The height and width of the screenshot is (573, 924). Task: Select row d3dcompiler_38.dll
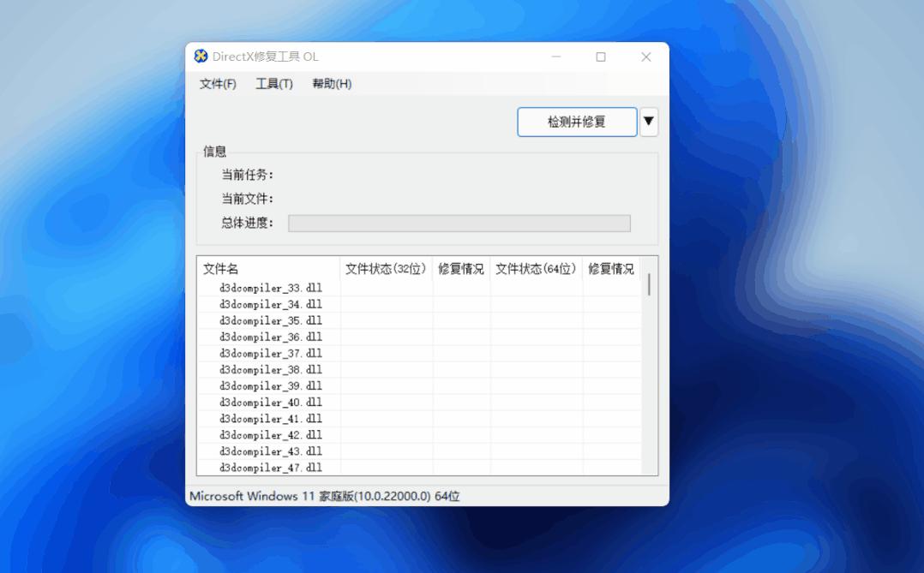[418, 370]
